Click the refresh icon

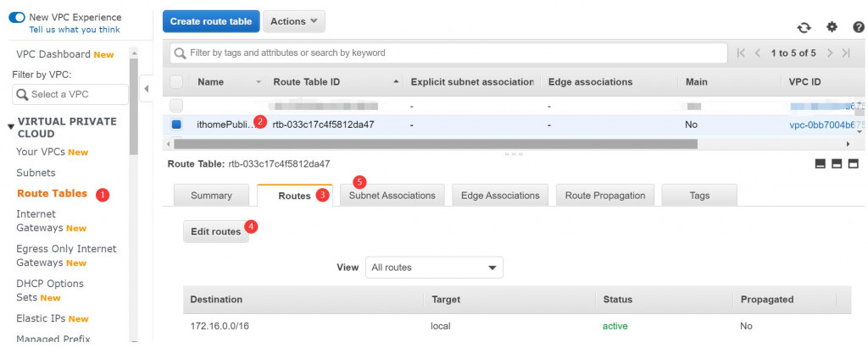804,27
